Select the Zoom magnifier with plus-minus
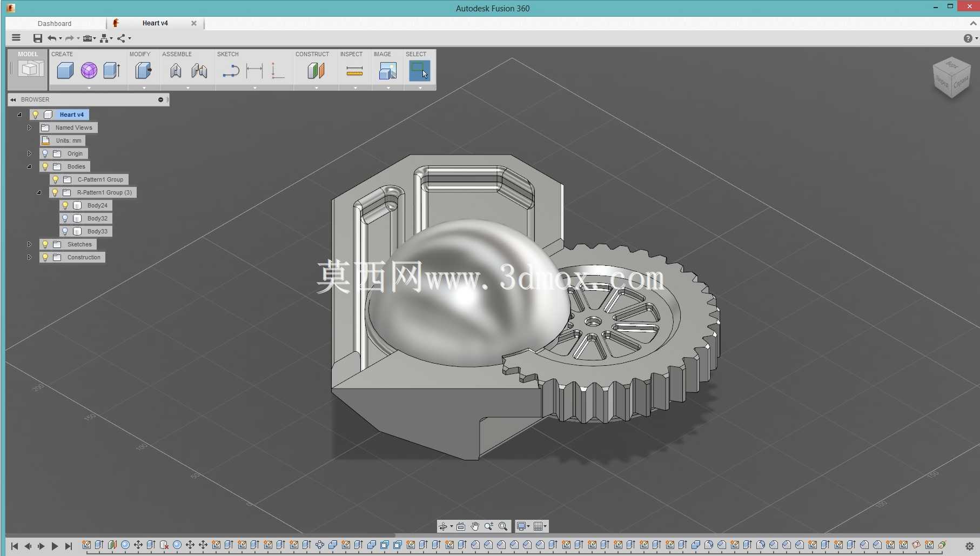This screenshot has width=980, height=556. (x=489, y=526)
